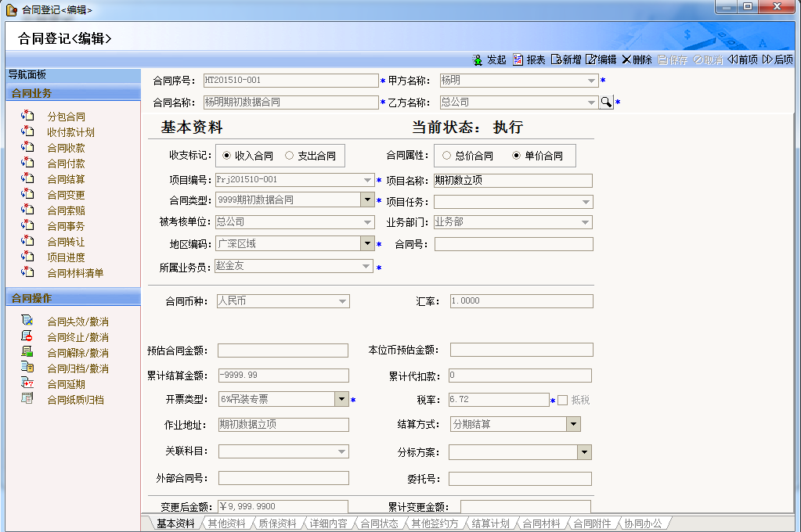Open the 报表 report icon
This screenshot has width=801, height=532.
[x=518, y=60]
